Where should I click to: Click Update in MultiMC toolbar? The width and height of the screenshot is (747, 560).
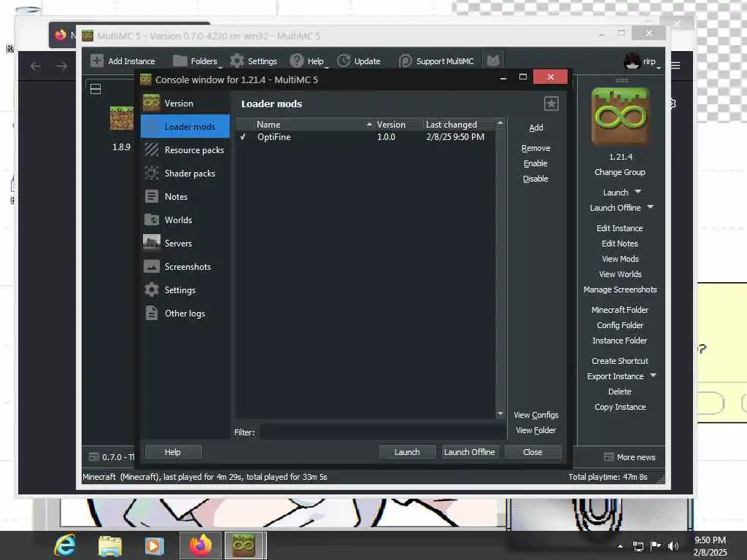(x=359, y=61)
